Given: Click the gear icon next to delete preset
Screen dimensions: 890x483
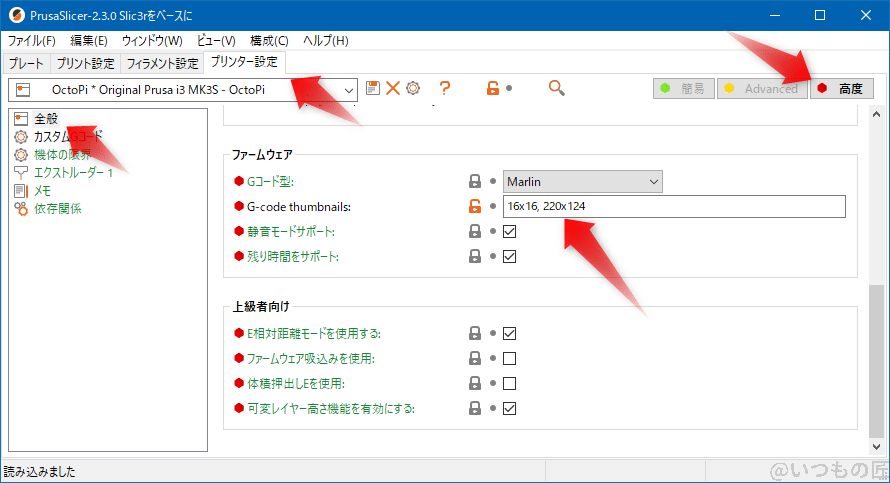Looking at the screenshot, I should tap(412, 89).
